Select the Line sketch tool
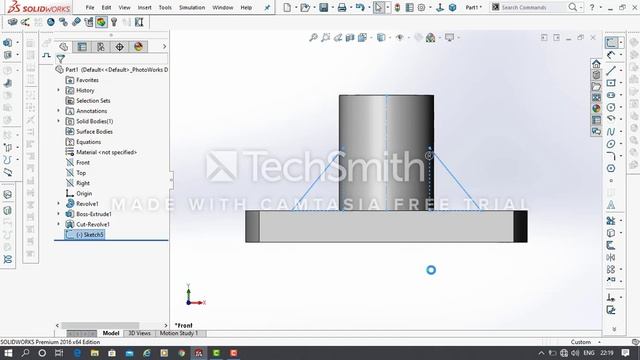The image size is (640, 360). (611, 71)
